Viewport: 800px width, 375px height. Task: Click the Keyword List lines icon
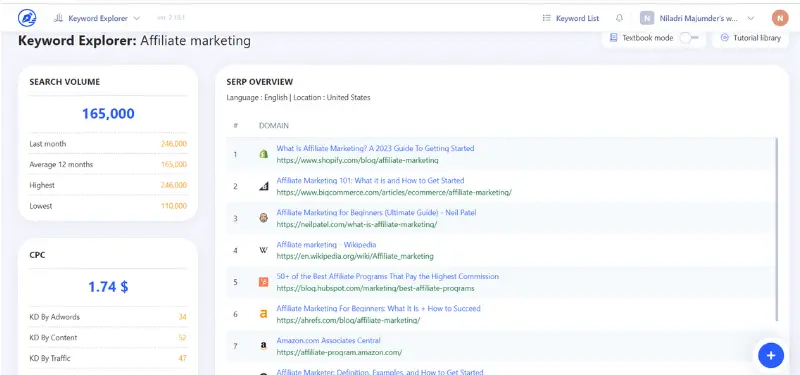546,18
